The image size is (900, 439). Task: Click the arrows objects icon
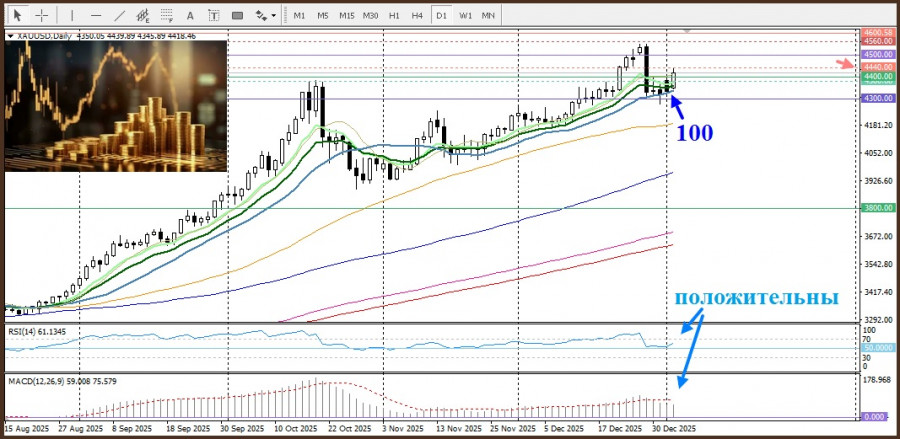tap(261, 15)
